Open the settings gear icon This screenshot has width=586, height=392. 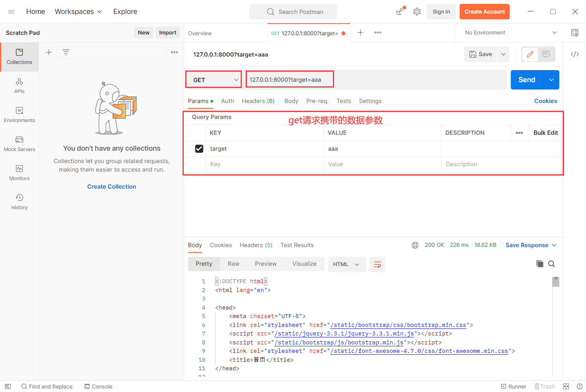[x=417, y=12]
